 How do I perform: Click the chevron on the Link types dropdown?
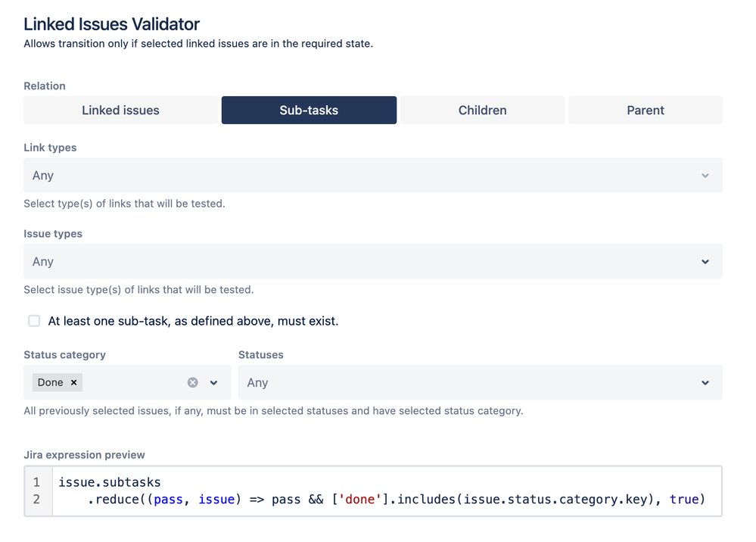705,175
